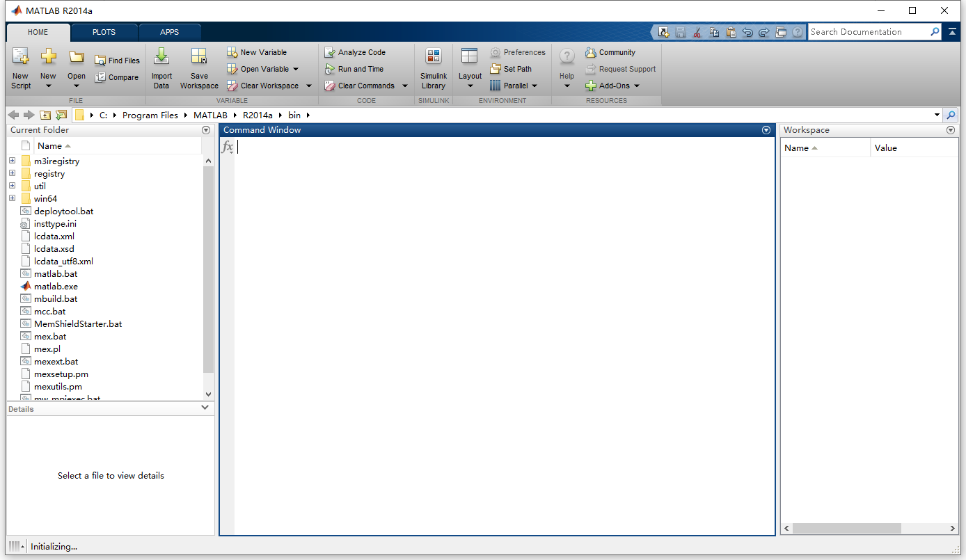Click MATLAB in the folder path
The image size is (966, 560).
(x=210, y=115)
